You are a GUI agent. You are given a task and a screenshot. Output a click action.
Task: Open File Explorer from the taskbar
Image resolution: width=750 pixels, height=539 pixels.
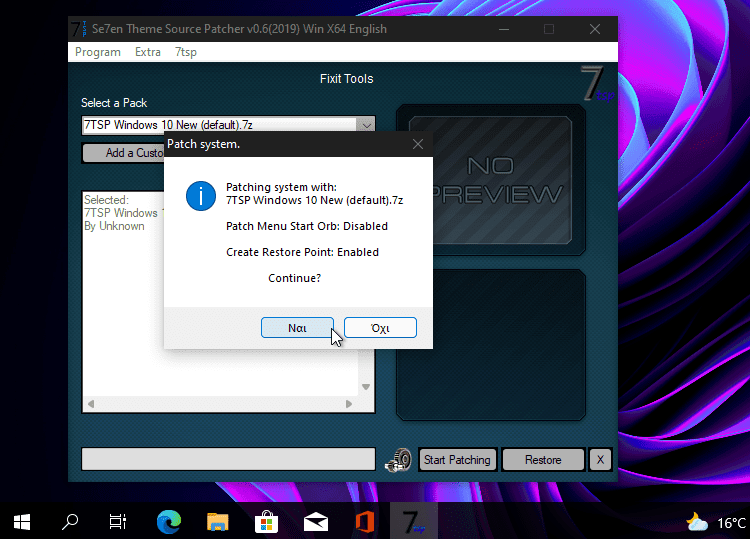pos(218,522)
